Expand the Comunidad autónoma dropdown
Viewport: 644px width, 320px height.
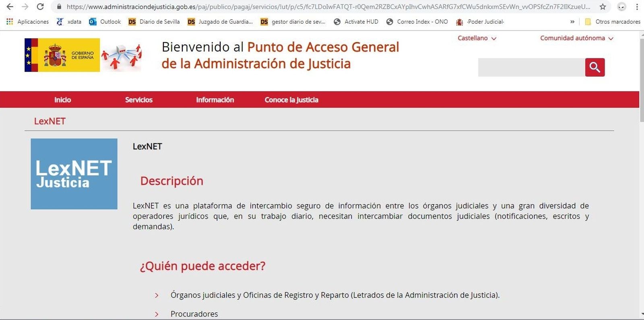(x=577, y=38)
